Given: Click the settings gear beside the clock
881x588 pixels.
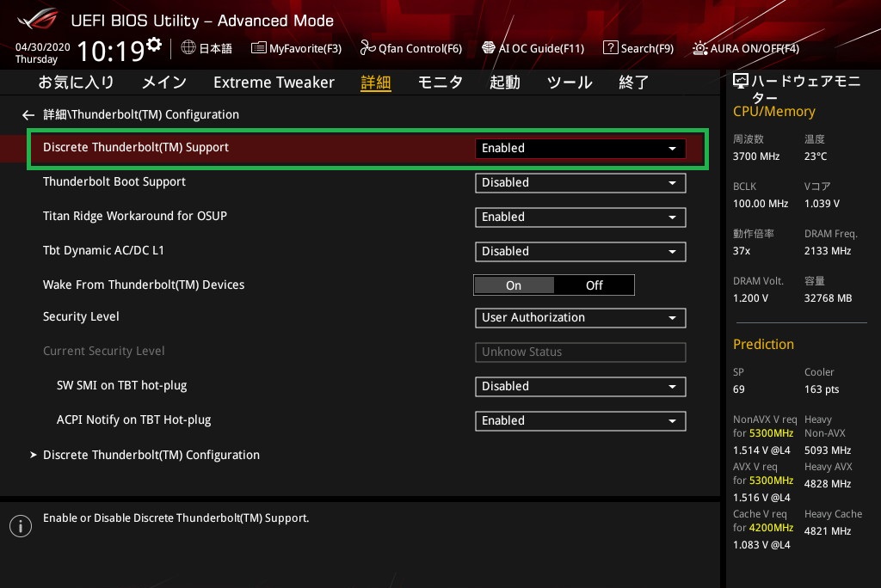Looking at the screenshot, I should 154,44.
